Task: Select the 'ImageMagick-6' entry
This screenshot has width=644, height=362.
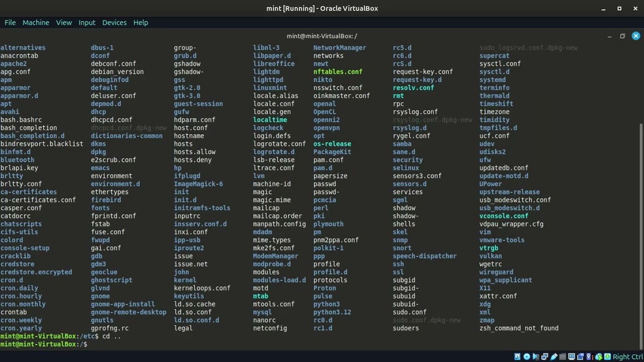Action: coord(198,184)
